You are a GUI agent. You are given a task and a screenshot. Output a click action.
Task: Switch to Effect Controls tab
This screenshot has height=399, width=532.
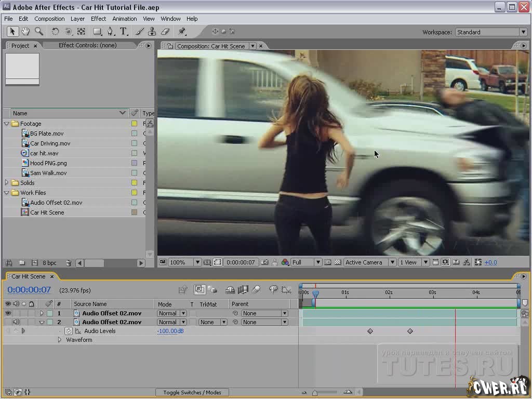pos(87,45)
